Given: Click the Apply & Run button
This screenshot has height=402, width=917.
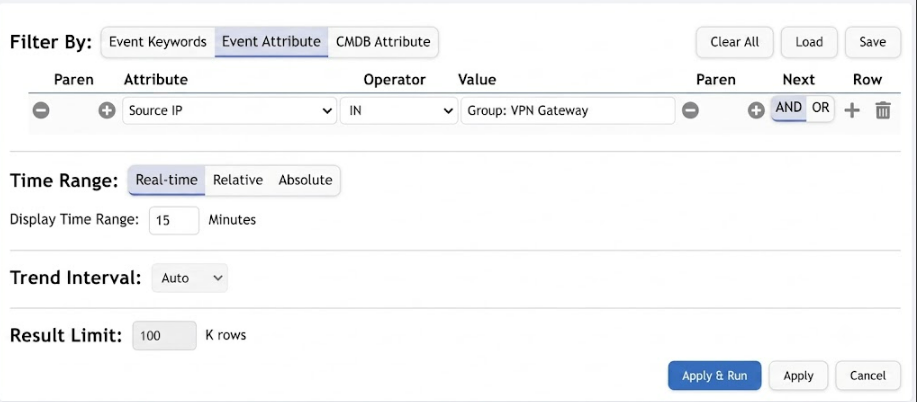Looking at the screenshot, I should click(x=715, y=375).
